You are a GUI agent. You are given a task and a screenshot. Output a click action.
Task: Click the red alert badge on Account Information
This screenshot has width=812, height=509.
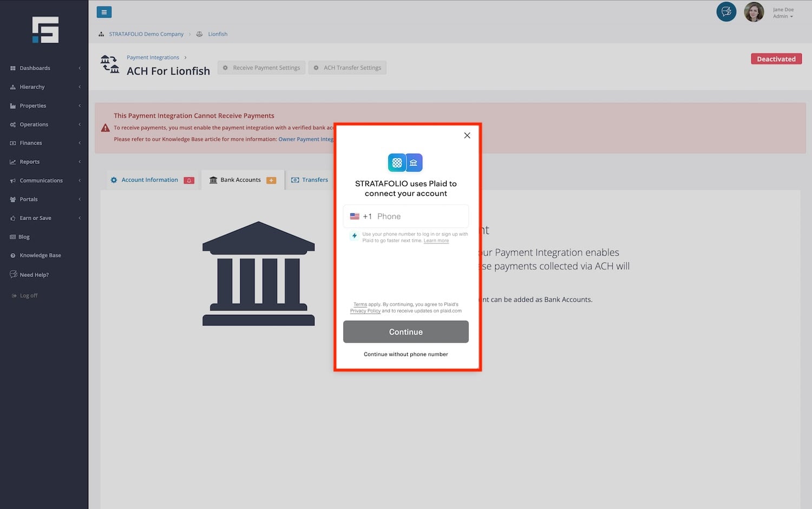[189, 180]
